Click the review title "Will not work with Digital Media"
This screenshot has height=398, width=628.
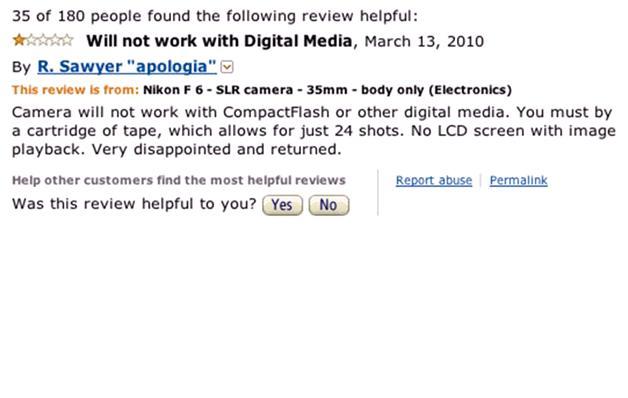(x=219, y=41)
